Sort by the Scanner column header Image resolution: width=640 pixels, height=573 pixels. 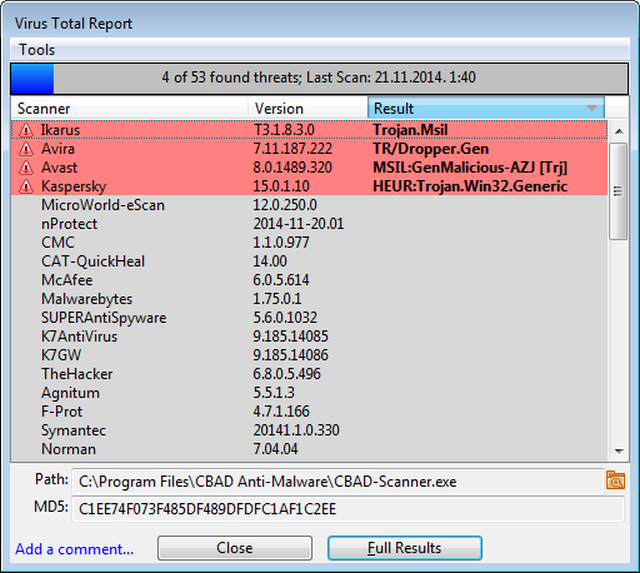point(129,109)
